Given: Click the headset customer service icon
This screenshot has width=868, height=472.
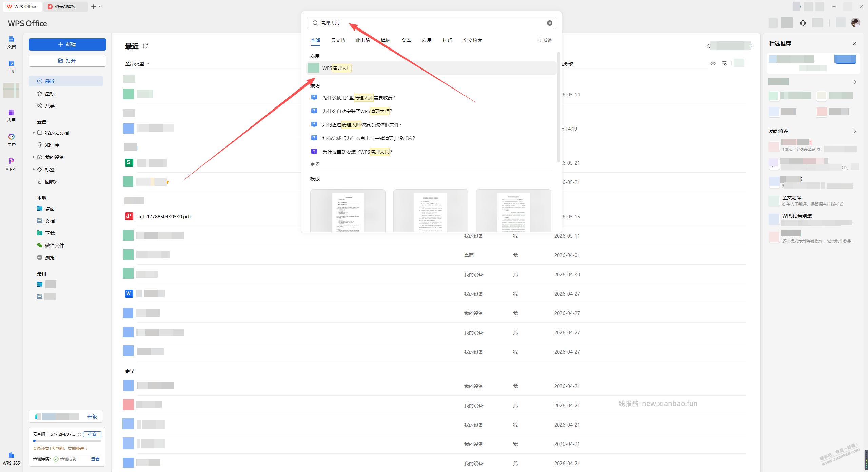Looking at the screenshot, I should (803, 23).
